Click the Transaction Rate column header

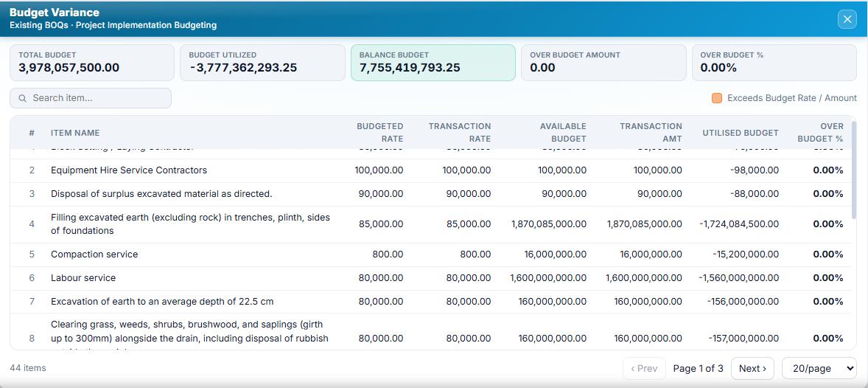[x=460, y=133]
